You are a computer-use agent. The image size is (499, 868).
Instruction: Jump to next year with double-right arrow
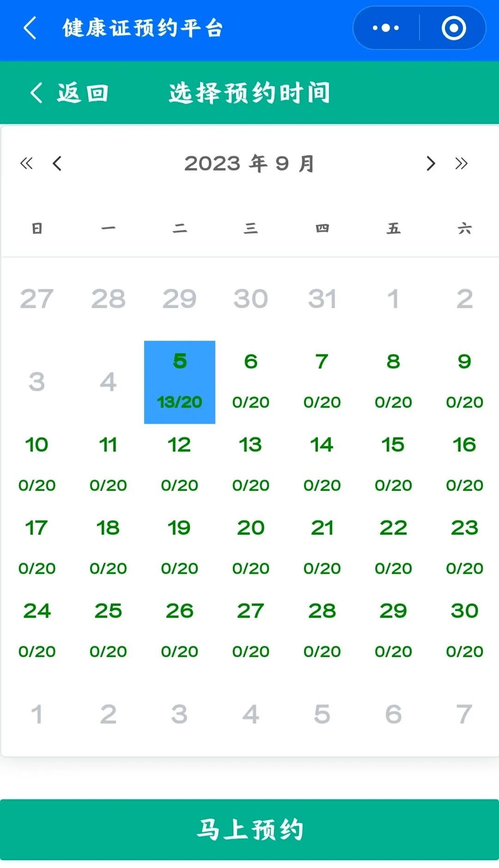[x=461, y=163]
